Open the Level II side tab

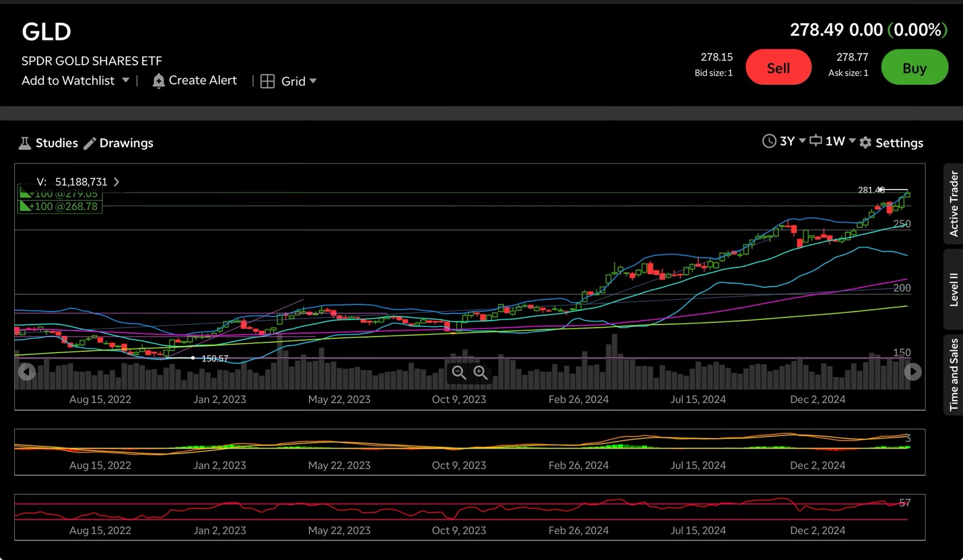[953, 290]
